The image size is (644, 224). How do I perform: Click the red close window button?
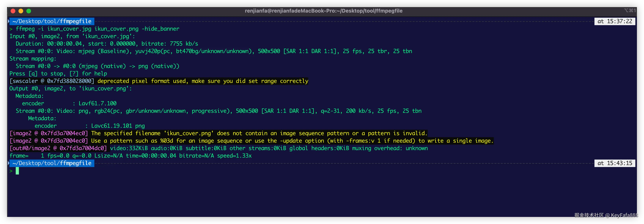pos(13,11)
